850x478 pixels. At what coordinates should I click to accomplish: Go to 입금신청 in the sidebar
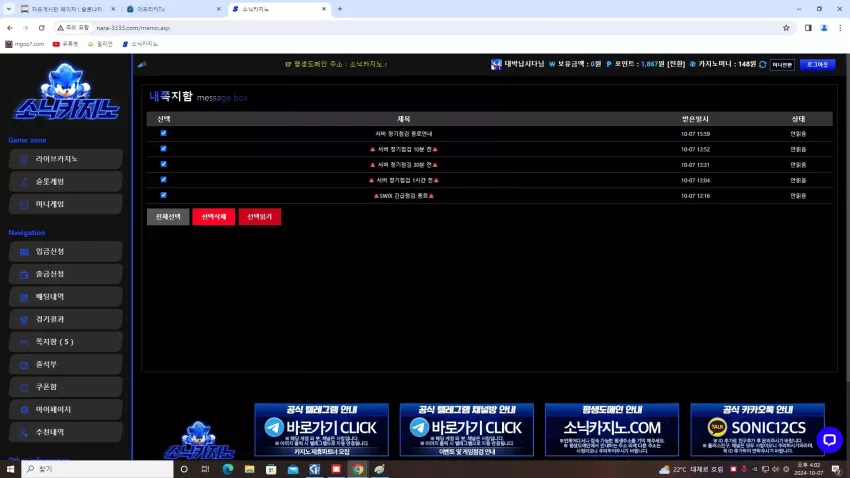[x=66, y=251]
